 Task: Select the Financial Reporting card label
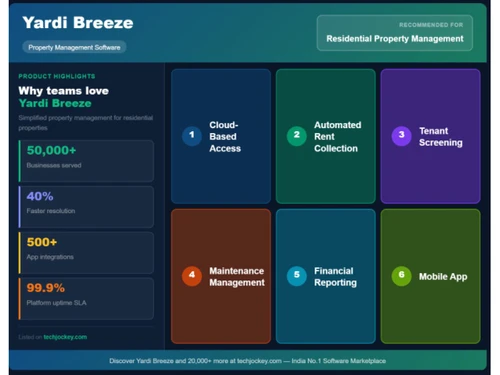(x=335, y=277)
